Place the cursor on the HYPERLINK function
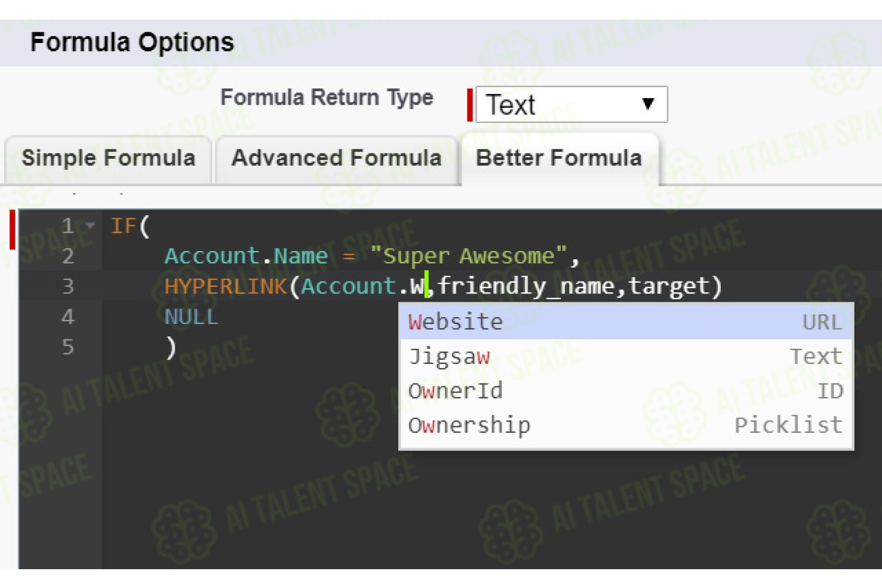The width and height of the screenshot is (882, 588). pyautogui.click(x=226, y=286)
